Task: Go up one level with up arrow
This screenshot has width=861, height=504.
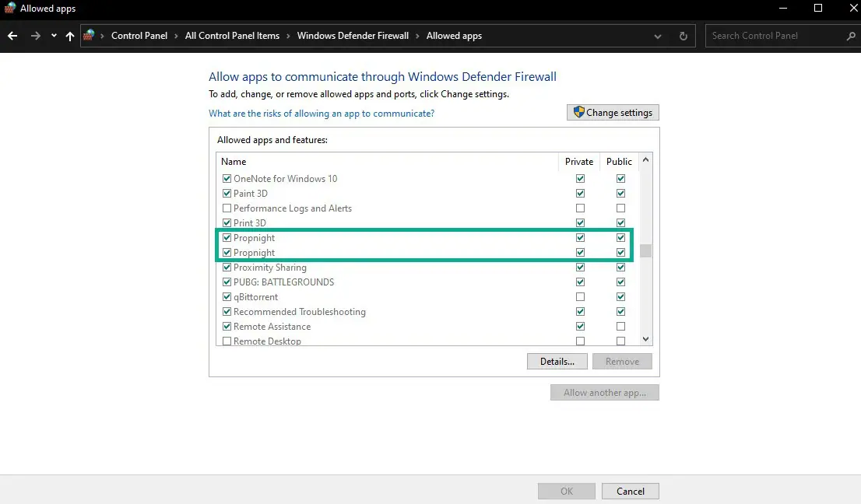Action: [x=70, y=36]
